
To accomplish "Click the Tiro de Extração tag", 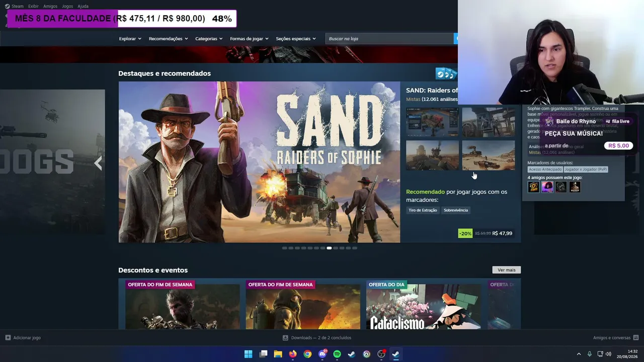I will [x=423, y=210].
